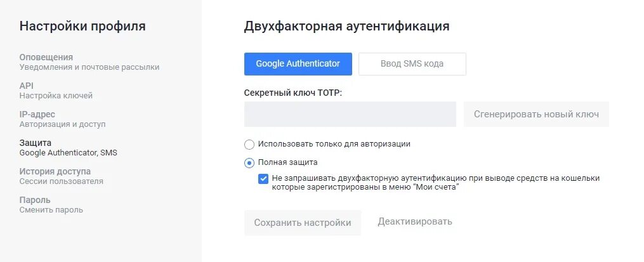Click the TOTP secret key field
The height and width of the screenshot is (262, 644).
(x=350, y=114)
